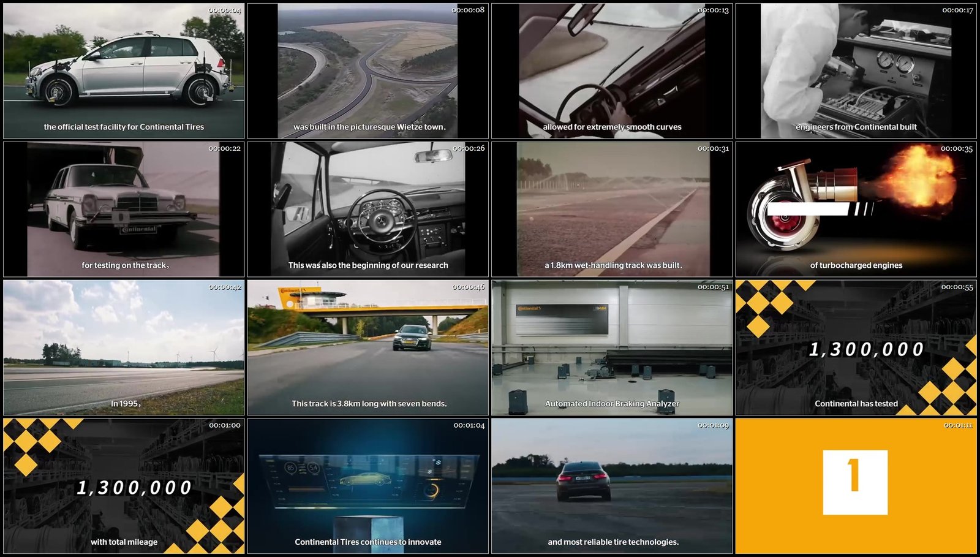Open the thumbnail captioned 'the official test facility for Continental Tires'
The height and width of the screenshot is (557, 980).
[x=124, y=71]
